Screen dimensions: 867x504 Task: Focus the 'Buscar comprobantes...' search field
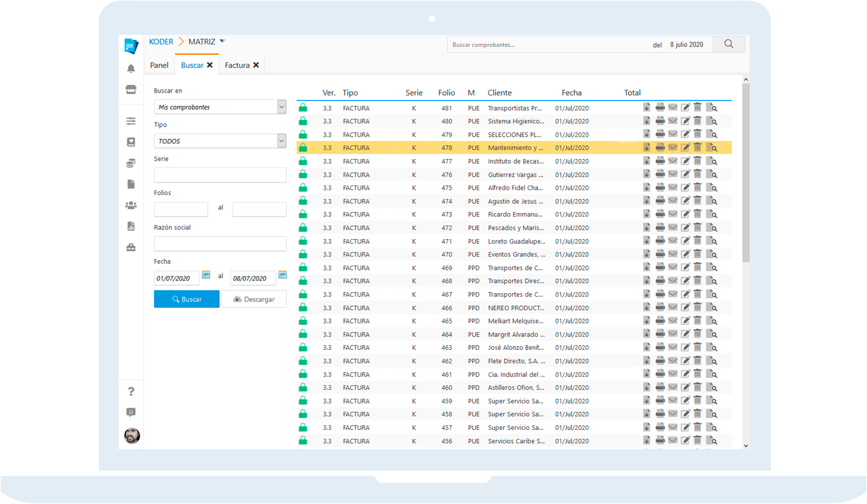point(548,45)
